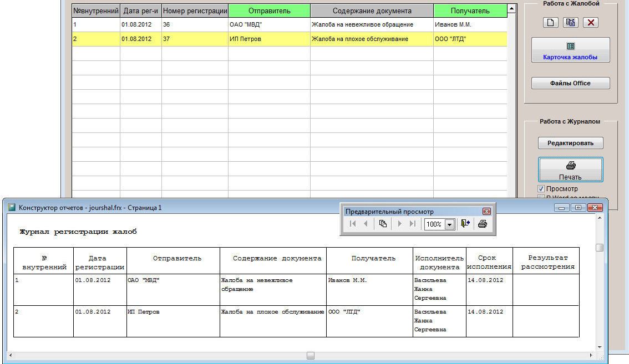Copy the selected complaint record
The height and width of the screenshot is (364, 629).
pos(570,23)
